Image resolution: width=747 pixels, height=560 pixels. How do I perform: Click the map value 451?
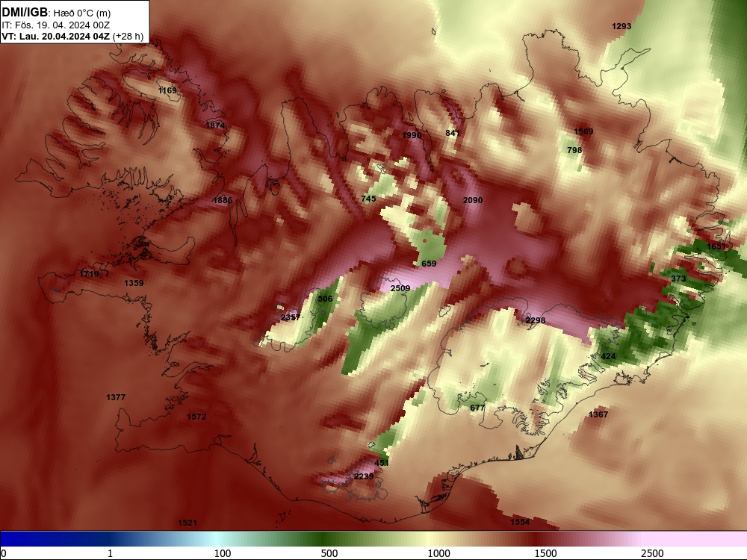382,463
